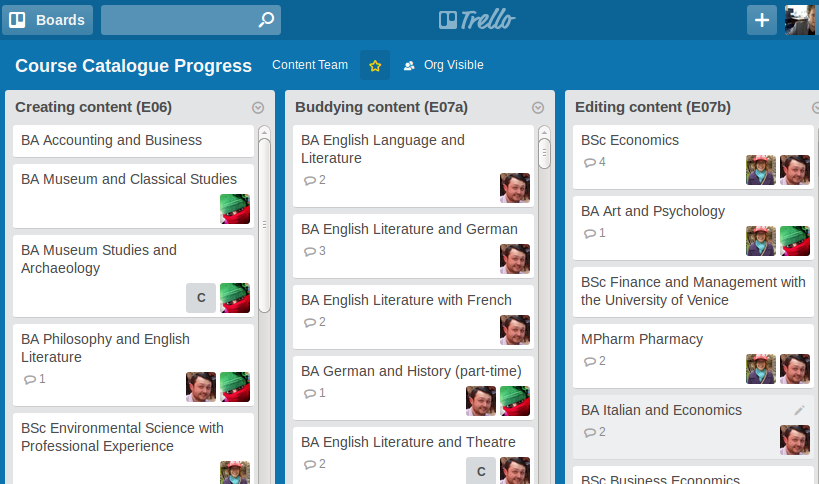
Task: Click scrollbar handle of Creating content list
Action: point(264,225)
